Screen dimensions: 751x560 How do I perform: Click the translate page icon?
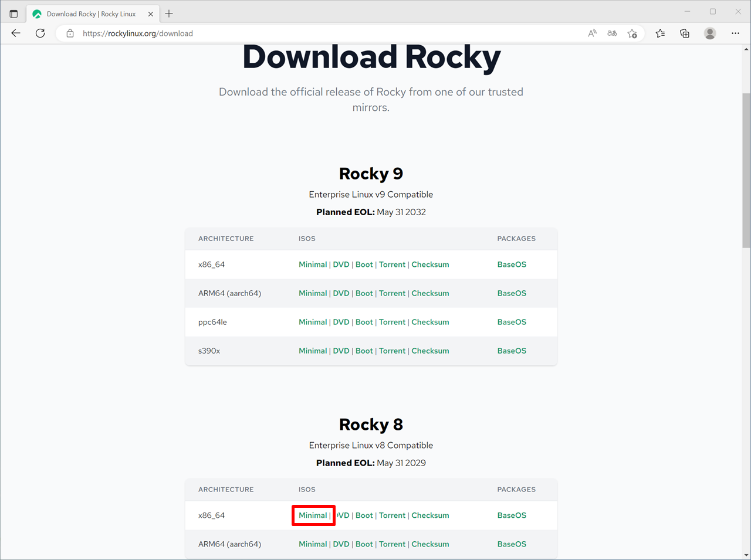(x=612, y=33)
